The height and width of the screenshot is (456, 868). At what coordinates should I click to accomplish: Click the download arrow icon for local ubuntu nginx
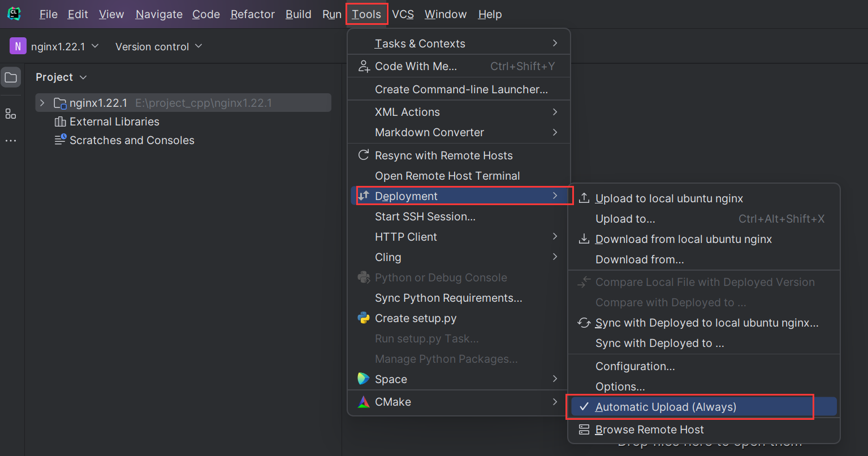(584, 239)
